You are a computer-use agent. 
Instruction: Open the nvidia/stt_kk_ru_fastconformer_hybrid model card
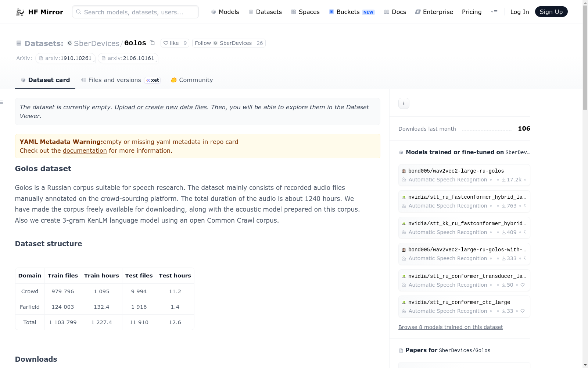coord(464,228)
